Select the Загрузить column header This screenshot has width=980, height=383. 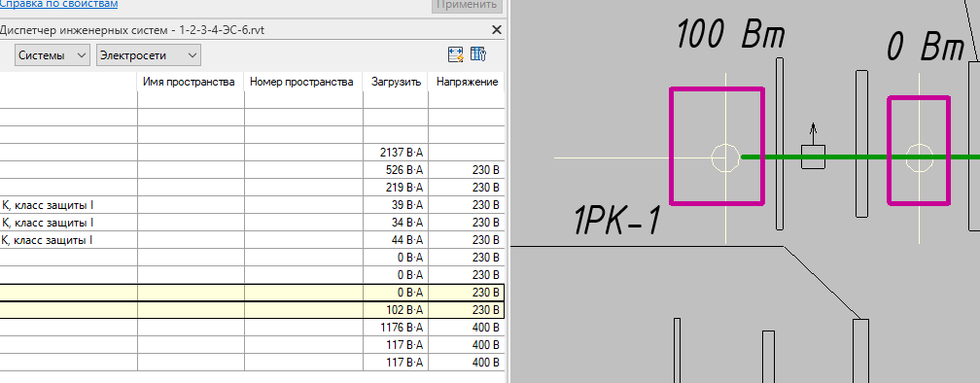[x=397, y=82]
